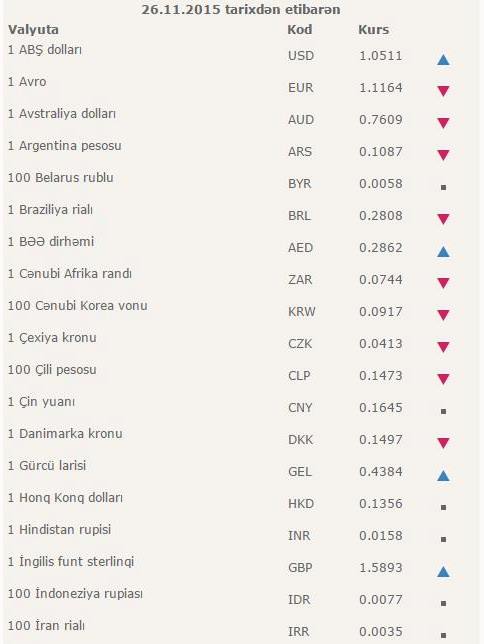484x644 pixels.
Task: Click the gray square marker beside IRR
Action: 443,635
